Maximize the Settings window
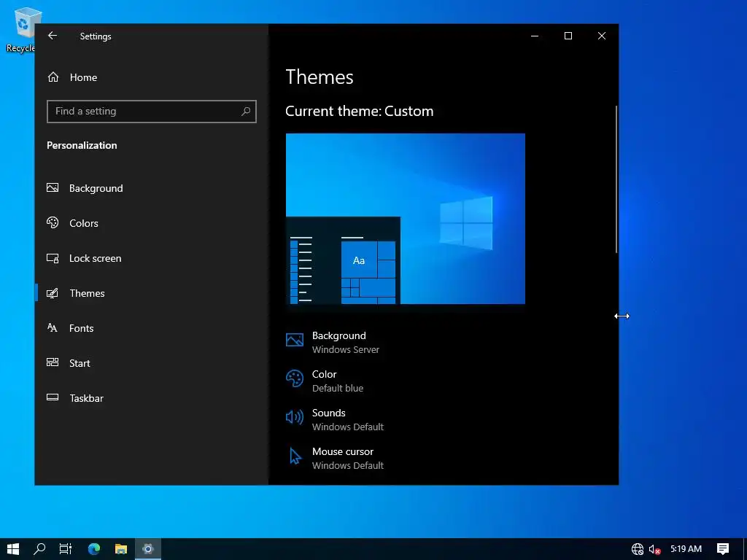This screenshot has height=560, width=747. click(x=568, y=36)
